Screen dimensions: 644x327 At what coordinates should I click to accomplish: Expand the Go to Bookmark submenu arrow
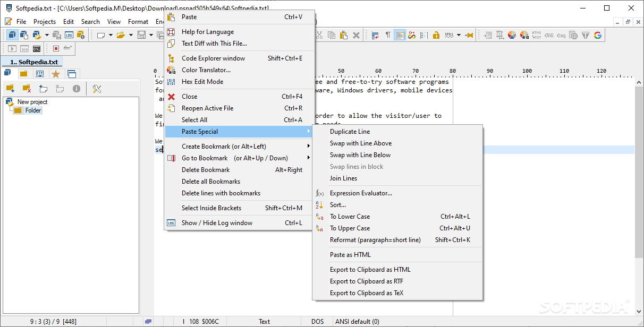click(x=308, y=158)
